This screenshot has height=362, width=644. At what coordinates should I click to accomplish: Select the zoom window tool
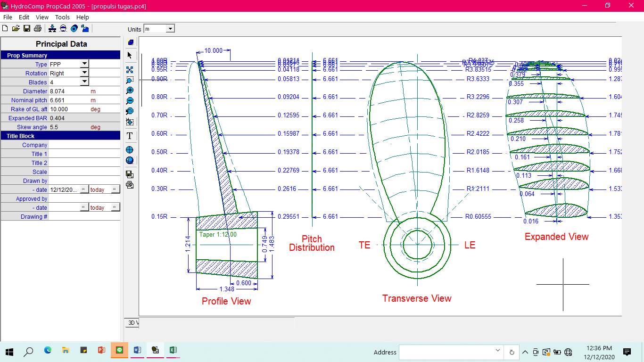pos(130,80)
